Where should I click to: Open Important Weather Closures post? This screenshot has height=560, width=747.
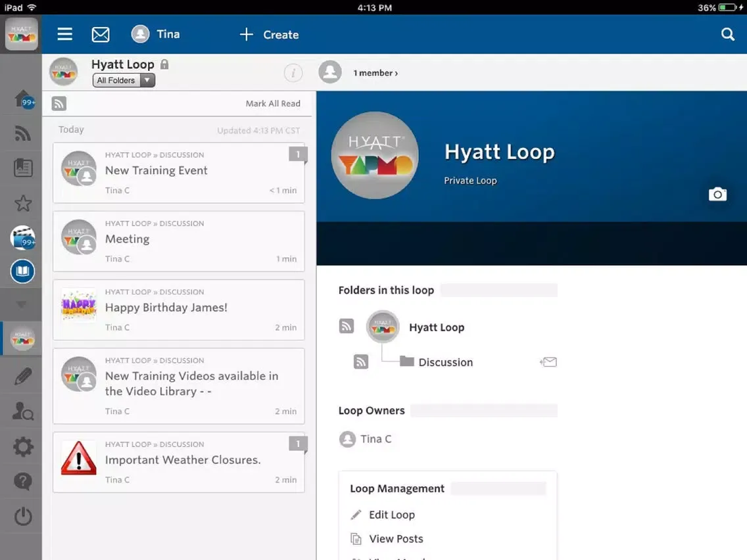point(179,462)
